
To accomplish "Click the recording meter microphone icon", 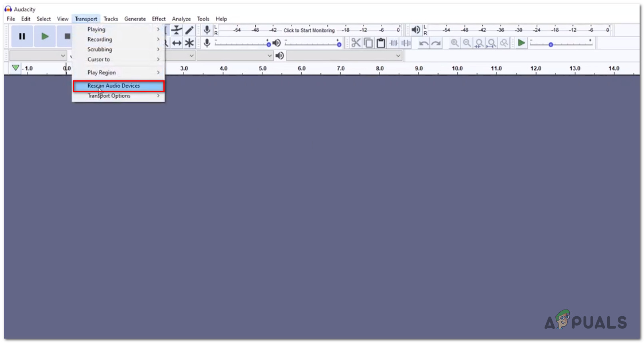I will [x=207, y=30].
